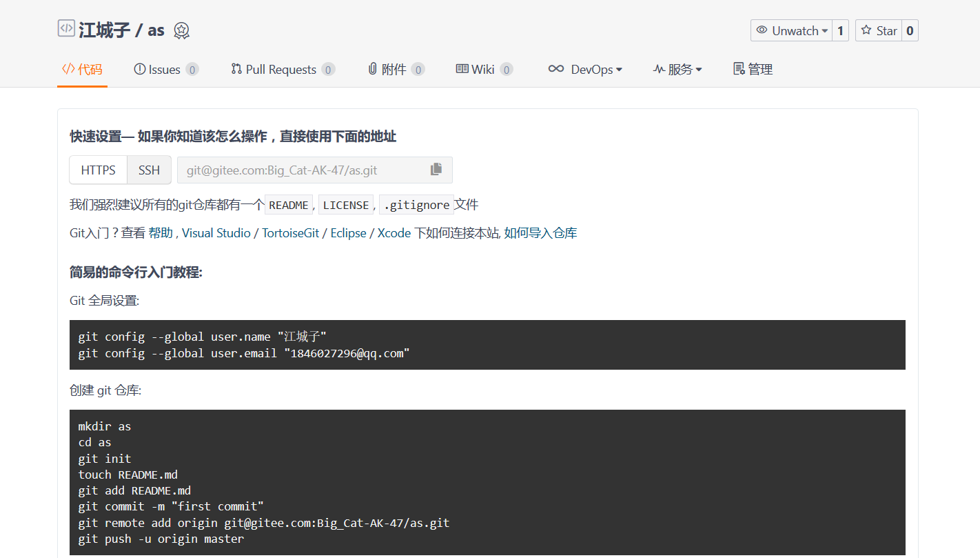Image resolution: width=980 pixels, height=558 pixels.
Task: Expand the 服务 dropdown menu
Action: (x=677, y=69)
